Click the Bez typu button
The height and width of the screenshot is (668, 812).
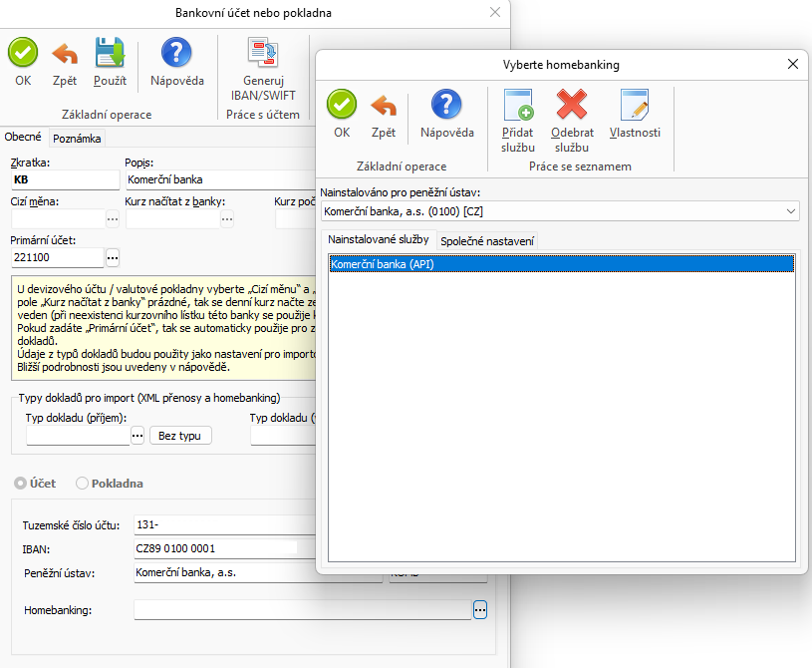[180, 436]
